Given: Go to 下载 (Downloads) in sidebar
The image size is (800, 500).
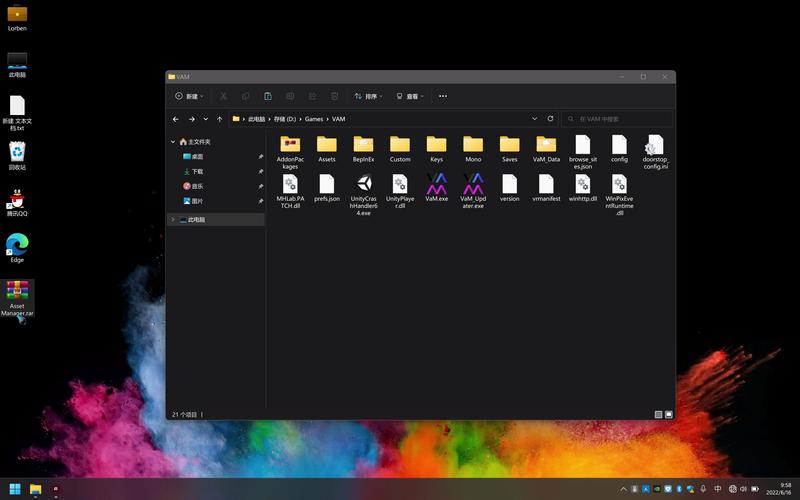Looking at the screenshot, I should 197,171.
